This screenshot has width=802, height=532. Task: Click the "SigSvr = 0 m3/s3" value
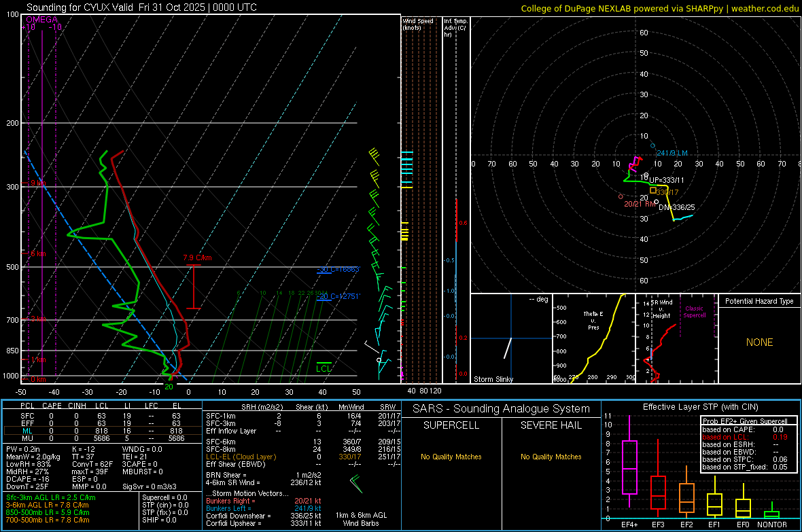[150, 486]
